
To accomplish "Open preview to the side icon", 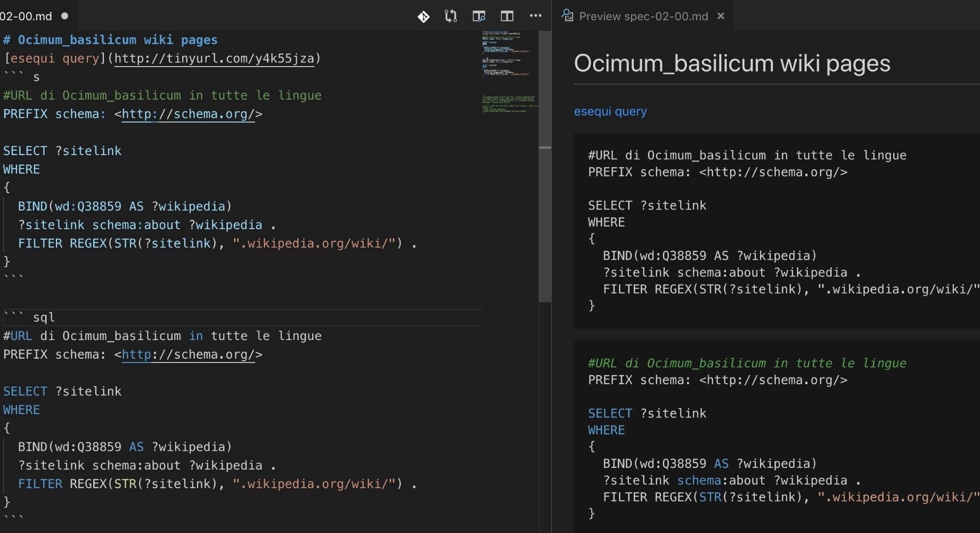I will coord(479,17).
